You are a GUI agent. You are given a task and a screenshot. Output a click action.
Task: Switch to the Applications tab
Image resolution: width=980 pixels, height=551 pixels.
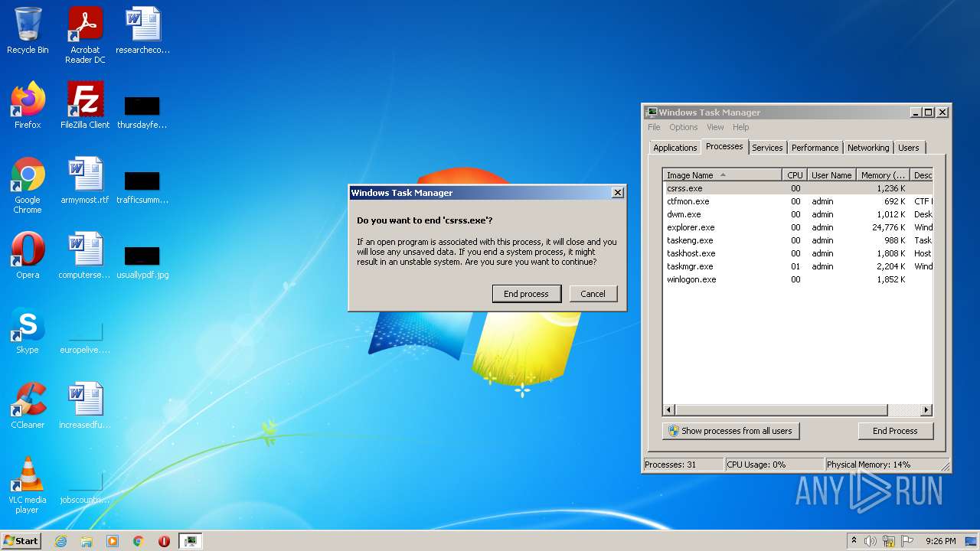coord(675,148)
